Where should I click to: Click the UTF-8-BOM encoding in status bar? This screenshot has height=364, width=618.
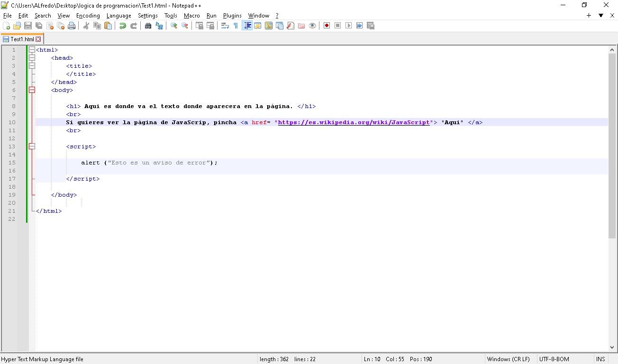554,359
